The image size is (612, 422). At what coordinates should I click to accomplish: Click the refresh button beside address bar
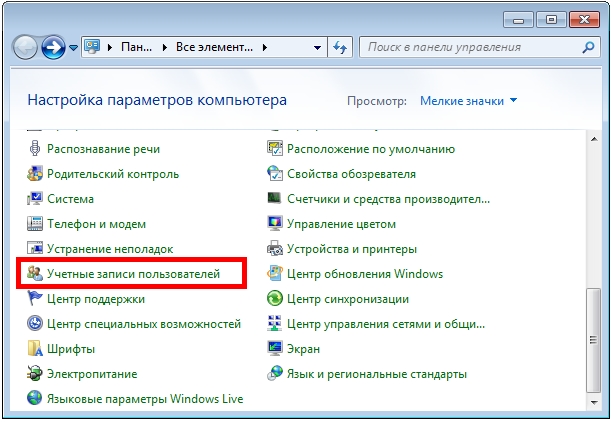340,47
